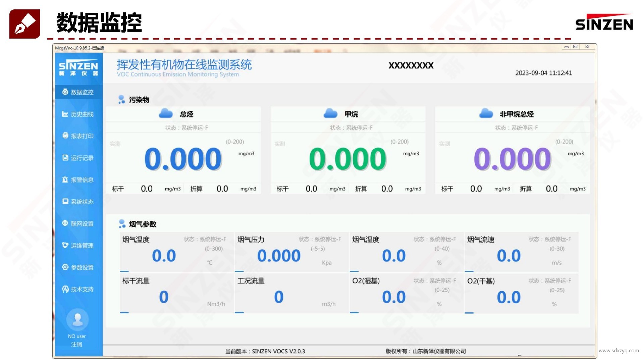Open the 参数设置 parameter settings panel
644x362 pixels.
[78, 267]
